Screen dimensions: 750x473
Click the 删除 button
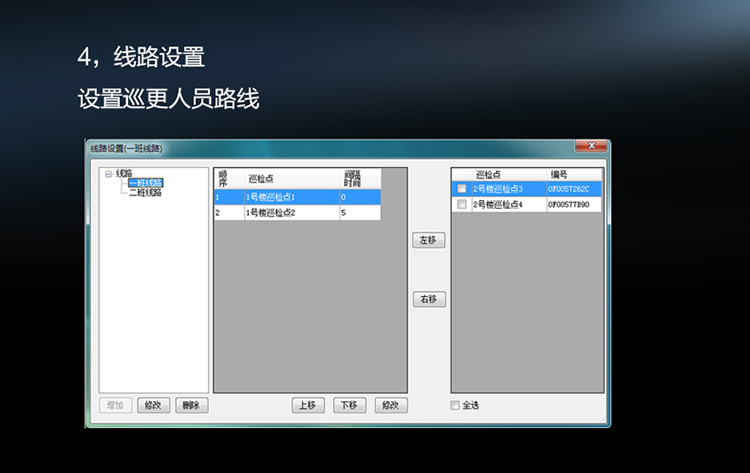point(191,405)
